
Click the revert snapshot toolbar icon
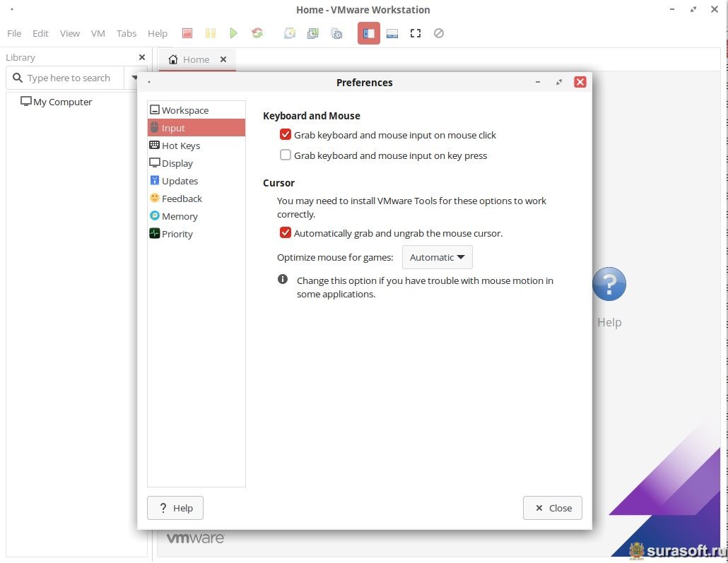pyautogui.click(x=313, y=33)
